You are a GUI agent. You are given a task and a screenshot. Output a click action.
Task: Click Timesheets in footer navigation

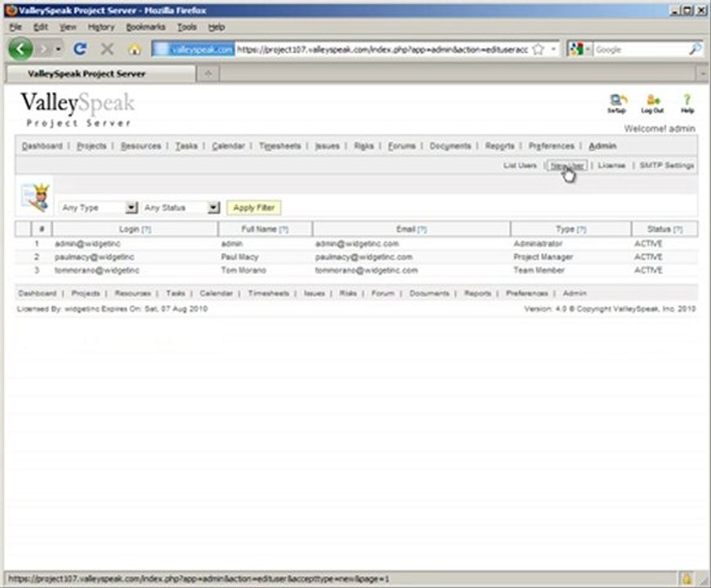[268, 293]
